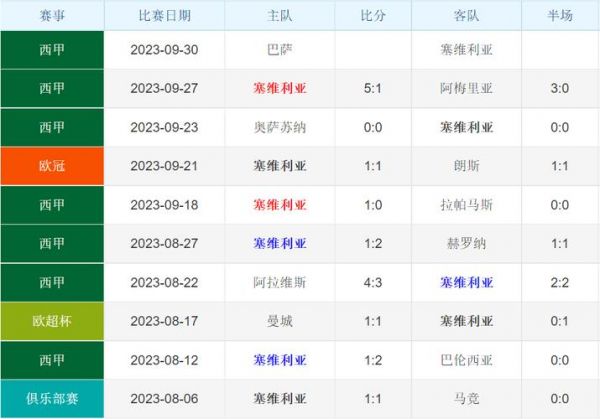Click the 0:1 half-time score
This screenshot has height=419, width=600.
point(559,321)
